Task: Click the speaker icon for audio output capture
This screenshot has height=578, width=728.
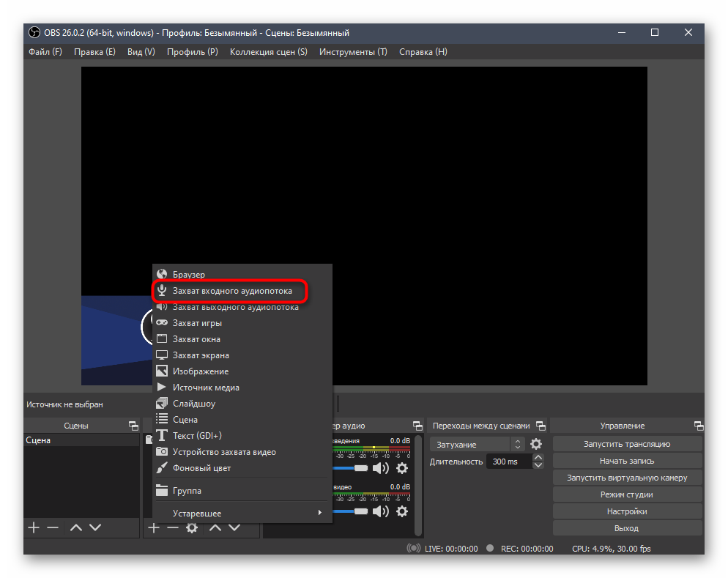Action: [162, 307]
